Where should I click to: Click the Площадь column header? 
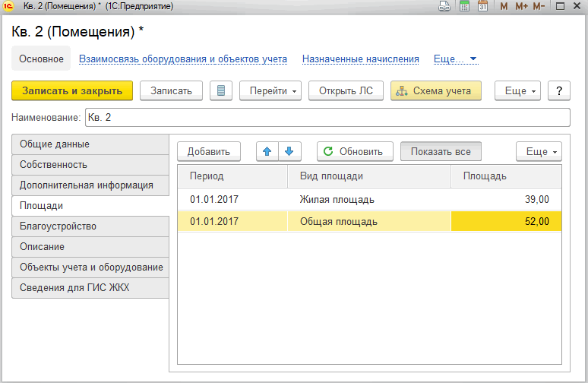pyautogui.click(x=506, y=176)
